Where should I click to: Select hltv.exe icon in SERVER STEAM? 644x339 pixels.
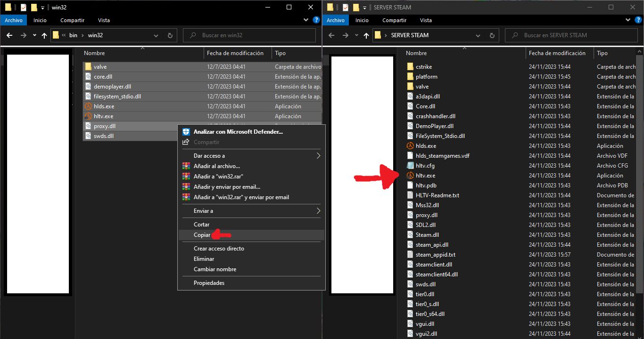pyautogui.click(x=410, y=176)
